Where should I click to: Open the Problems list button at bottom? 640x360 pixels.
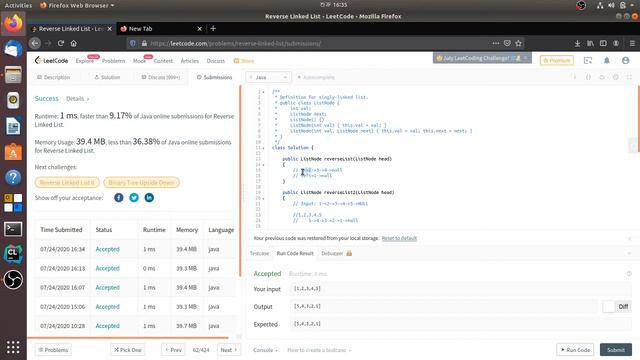click(x=53, y=350)
